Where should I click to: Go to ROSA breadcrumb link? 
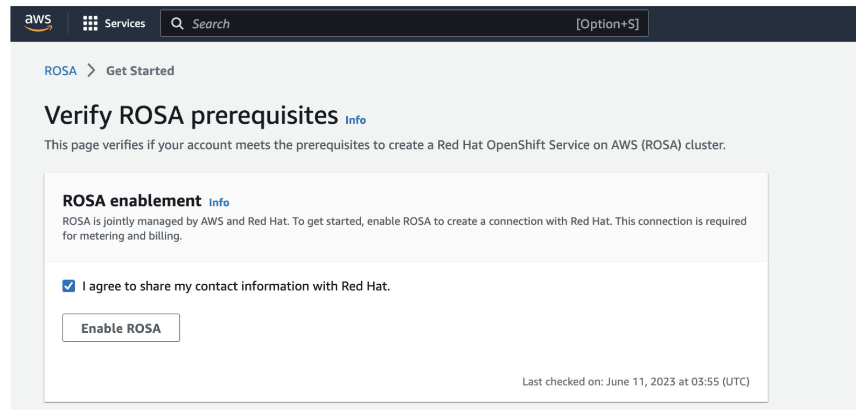tap(61, 71)
